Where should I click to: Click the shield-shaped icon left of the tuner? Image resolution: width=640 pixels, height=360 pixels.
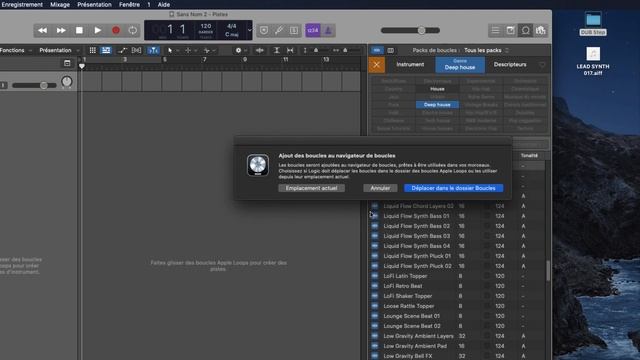tap(264, 31)
